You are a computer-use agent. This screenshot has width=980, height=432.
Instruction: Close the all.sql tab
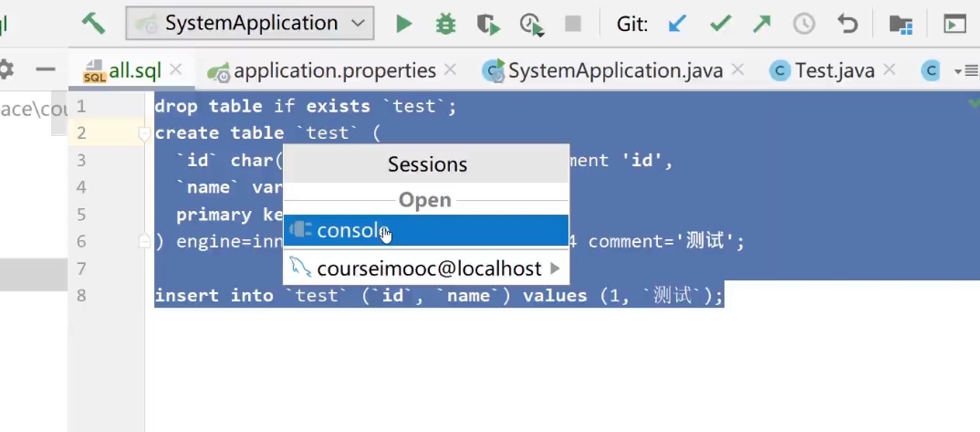[x=176, y=69]
